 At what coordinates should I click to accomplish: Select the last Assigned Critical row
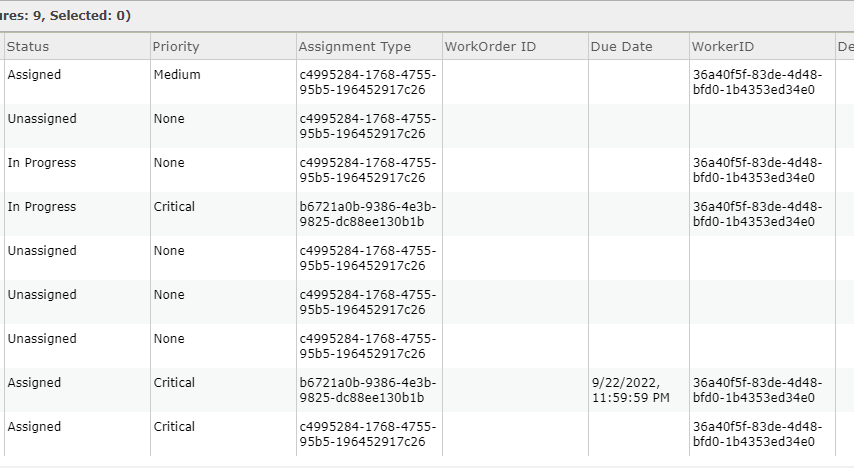pyautogui.click(x=427, y=434)
